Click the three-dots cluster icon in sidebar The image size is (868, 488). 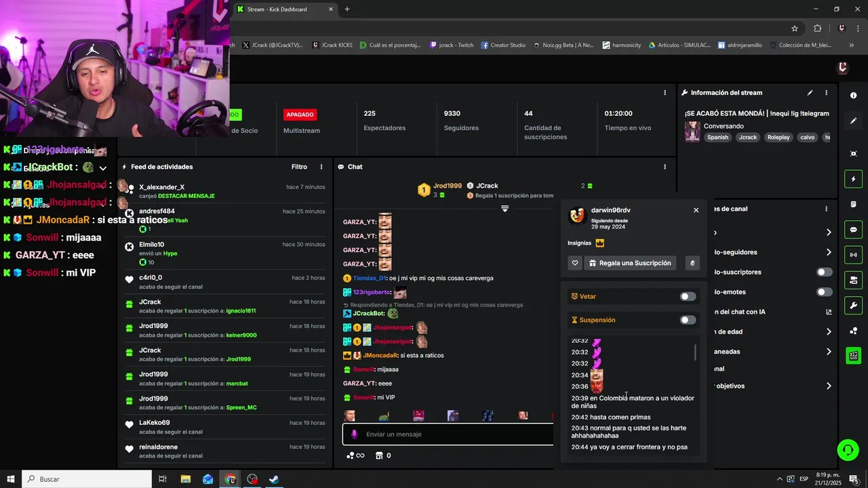point(853,331)
